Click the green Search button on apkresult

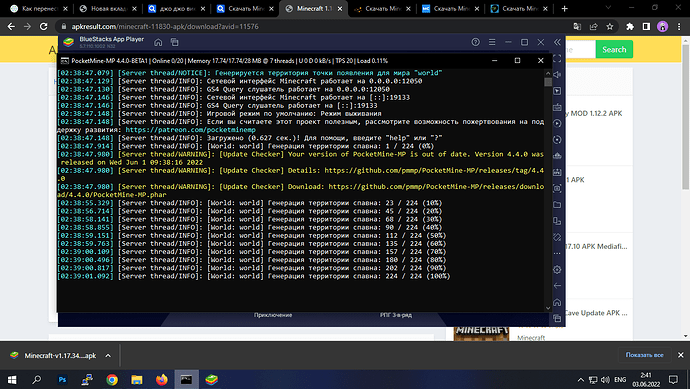tap(614, 49)
